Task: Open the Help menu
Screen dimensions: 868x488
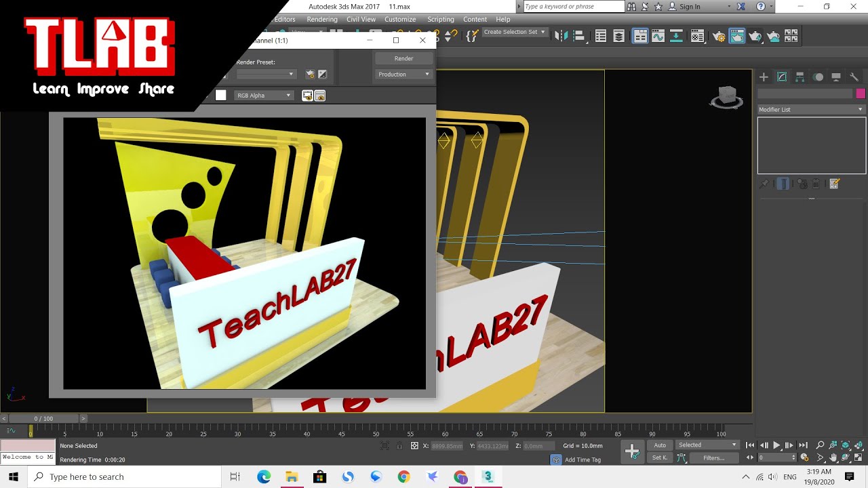Action: pyautogui.click(x=502, y=20)
